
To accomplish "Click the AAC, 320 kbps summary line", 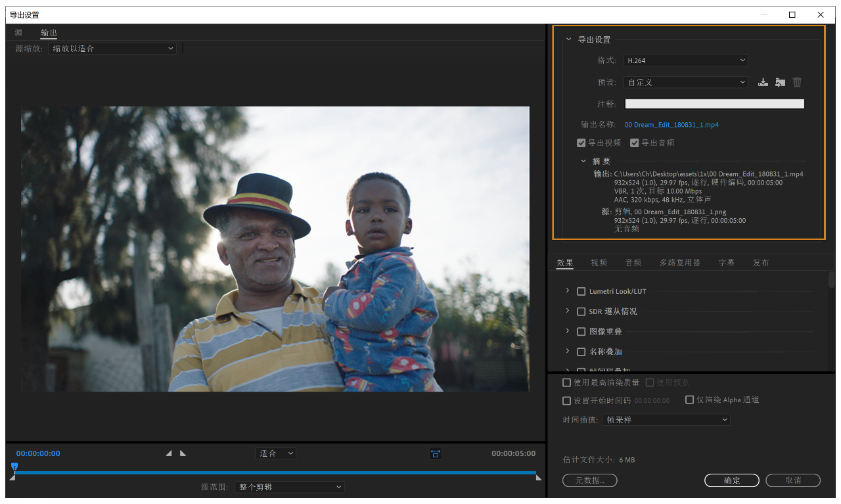I will [663, 199].
